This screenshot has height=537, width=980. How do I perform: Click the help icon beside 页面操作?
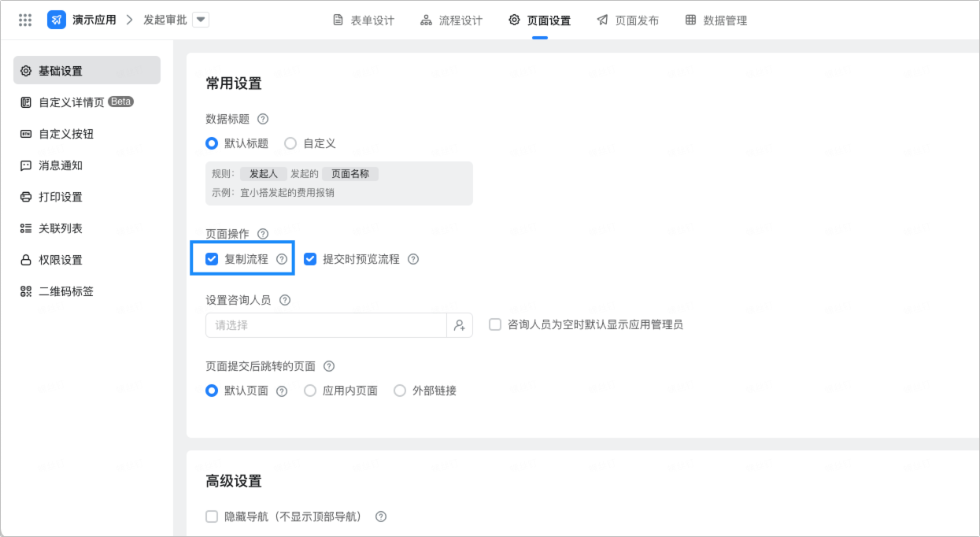(263, 234)
